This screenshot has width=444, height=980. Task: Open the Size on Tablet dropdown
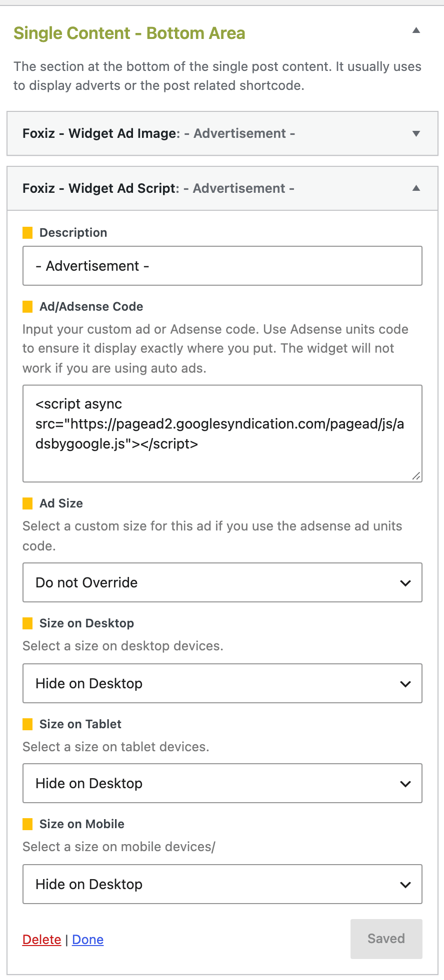[222, 783]
